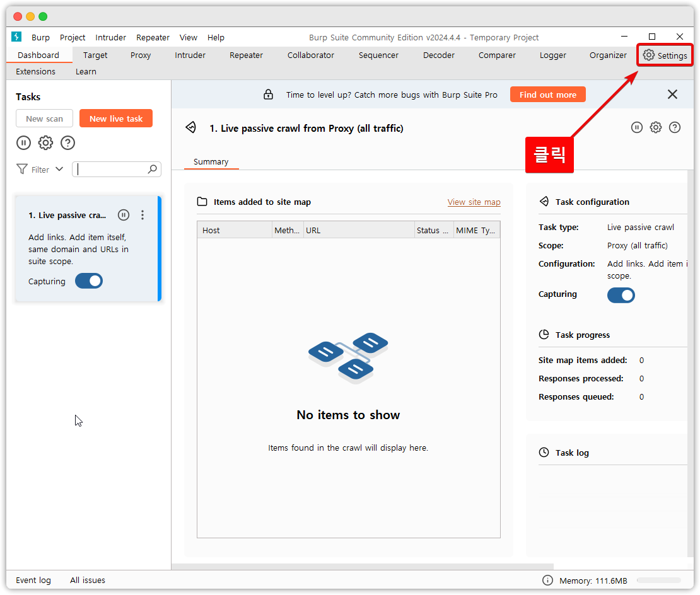Click the New scan button
This screenshot has width=700, height=595.
(x=45, y=118)
